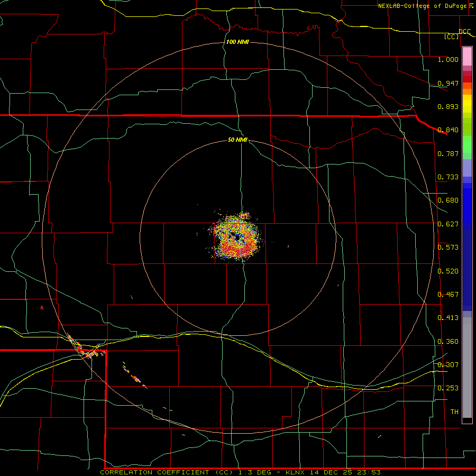Click the 1.000 scale value
Image resolution: width=476 pixels, height=476 pixels.
click(448, 59)
